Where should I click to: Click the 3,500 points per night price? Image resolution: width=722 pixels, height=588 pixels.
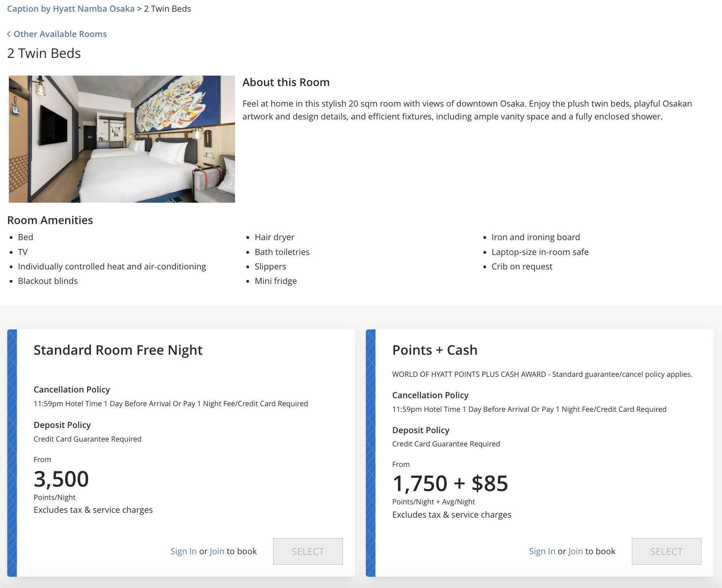(61, 479)
